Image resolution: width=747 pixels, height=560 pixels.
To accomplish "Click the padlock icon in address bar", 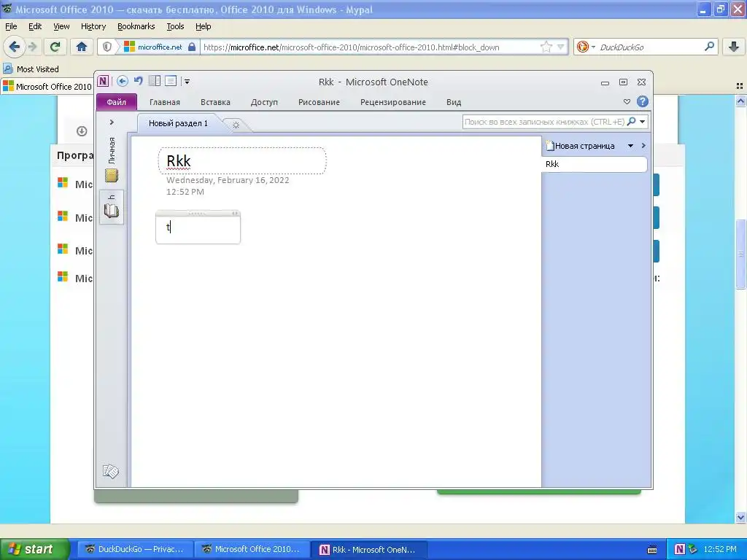I will pyautogui.click(x=192, y=47).
